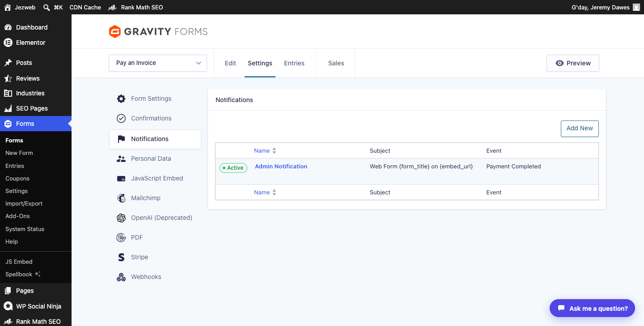The image size is (644, 326).
Task: Click the SEO Pages chart icon
Action: tap(8, 108)
